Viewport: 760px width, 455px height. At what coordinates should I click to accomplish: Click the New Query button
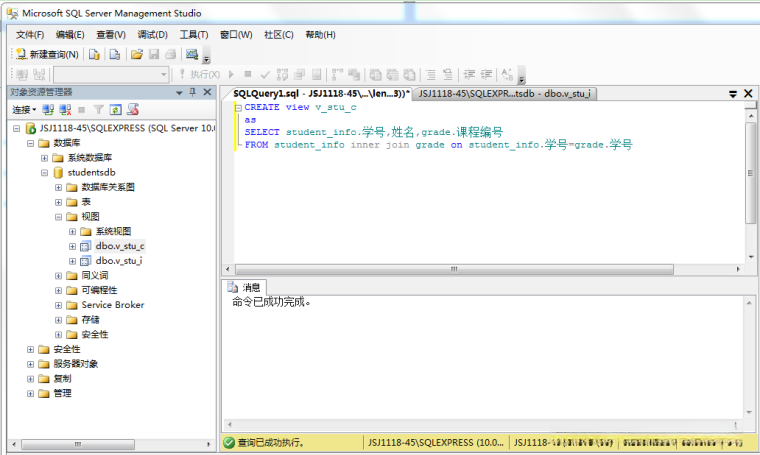[x=47, y=54]
